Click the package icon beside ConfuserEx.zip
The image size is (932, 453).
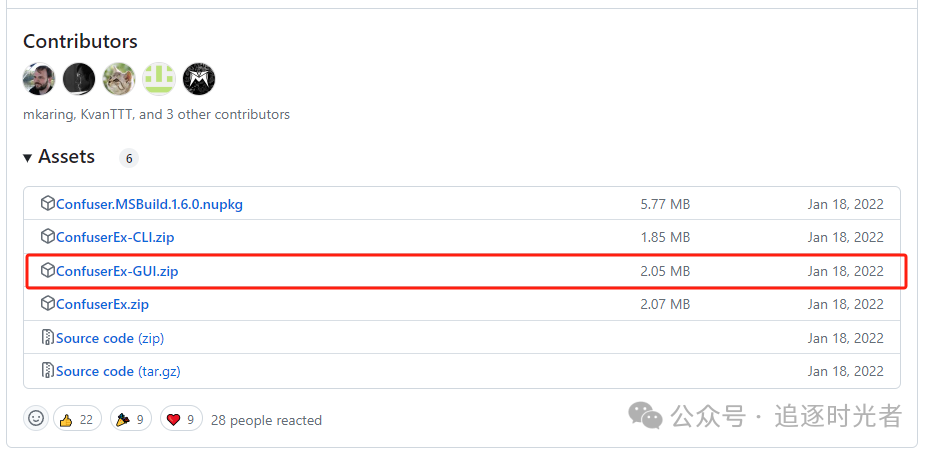(47, 304)
